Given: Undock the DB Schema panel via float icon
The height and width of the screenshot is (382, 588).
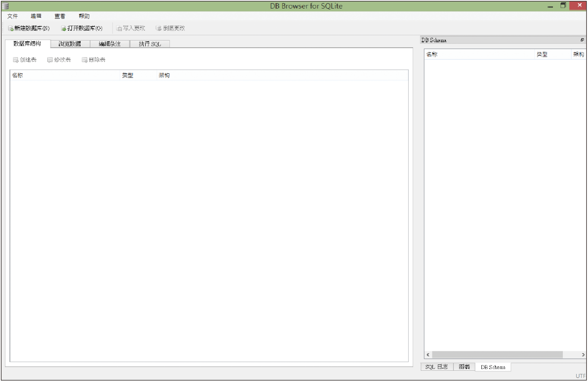Looking at the screenshot, I should (x=582, y=40).
